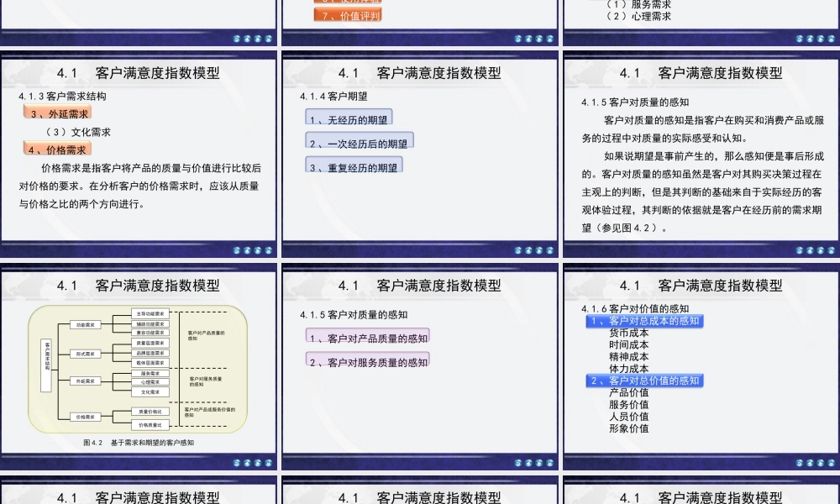Click the back arrow icon on the 4.1.3 客户需求结构 slide
Viewport: 840px width, 504px height.
pyautogui.click(x=248, y=249)
